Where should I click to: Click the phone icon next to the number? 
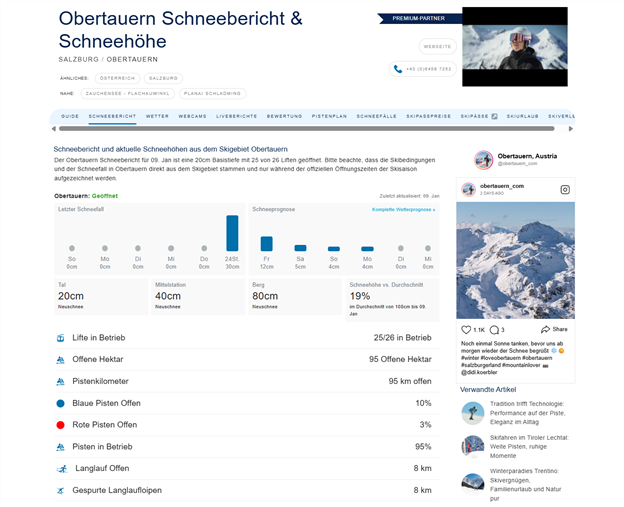[x=398, y=69]
